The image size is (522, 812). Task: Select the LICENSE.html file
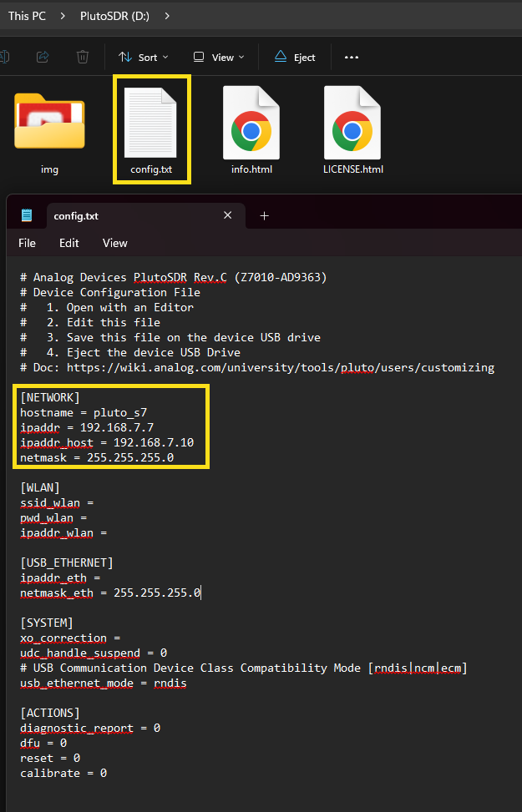click(352, 125)
